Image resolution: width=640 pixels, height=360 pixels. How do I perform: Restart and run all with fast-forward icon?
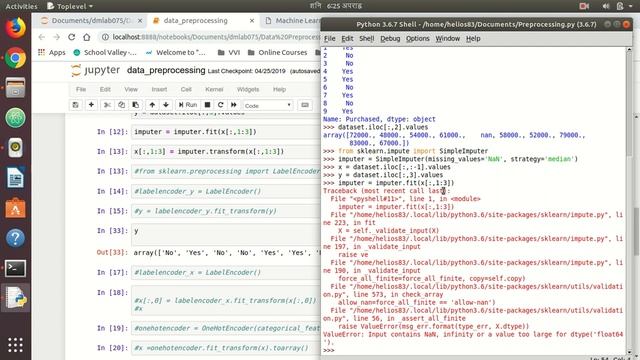[x=233, y=105]
